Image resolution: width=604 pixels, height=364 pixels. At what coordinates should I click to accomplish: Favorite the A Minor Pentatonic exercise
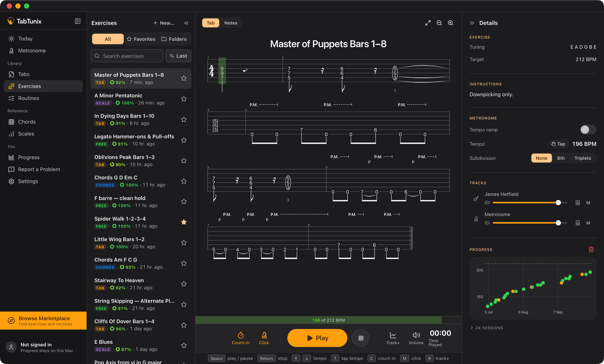(x=184, y=99)
